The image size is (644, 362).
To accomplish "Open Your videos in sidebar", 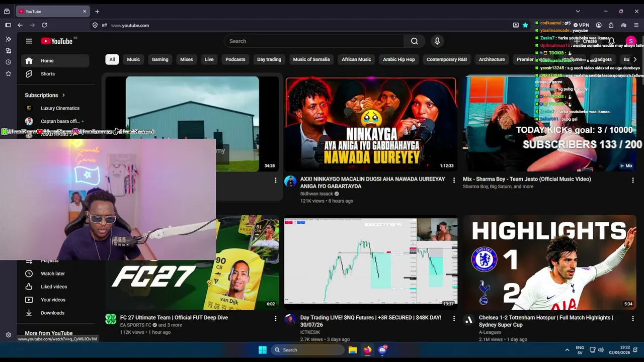I will pyautogui.click(x=55, y=300).
